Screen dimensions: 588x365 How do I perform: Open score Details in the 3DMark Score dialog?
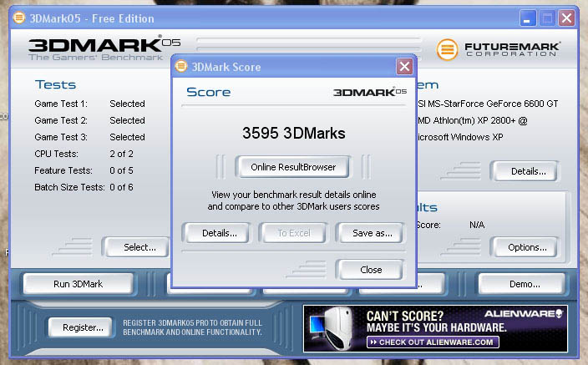(218, 233)
